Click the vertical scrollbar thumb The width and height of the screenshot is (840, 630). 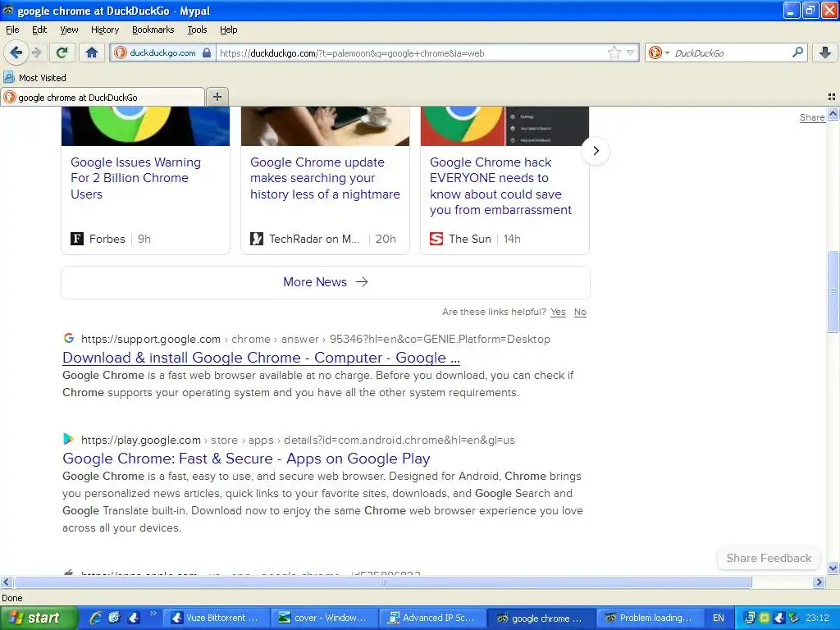pos(833,292)
